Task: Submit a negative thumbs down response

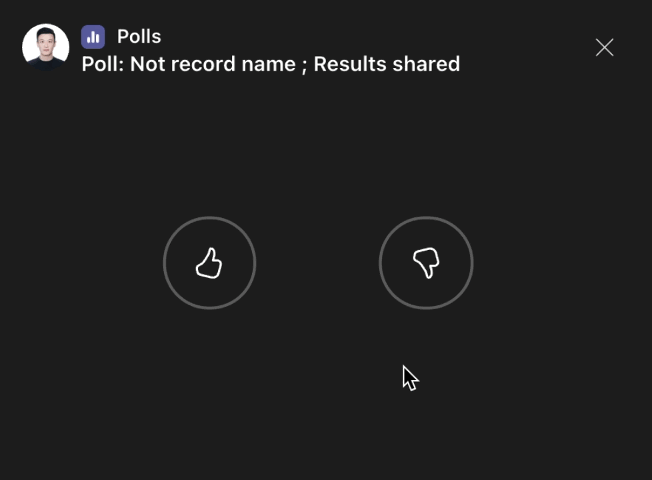Action: 426,263
